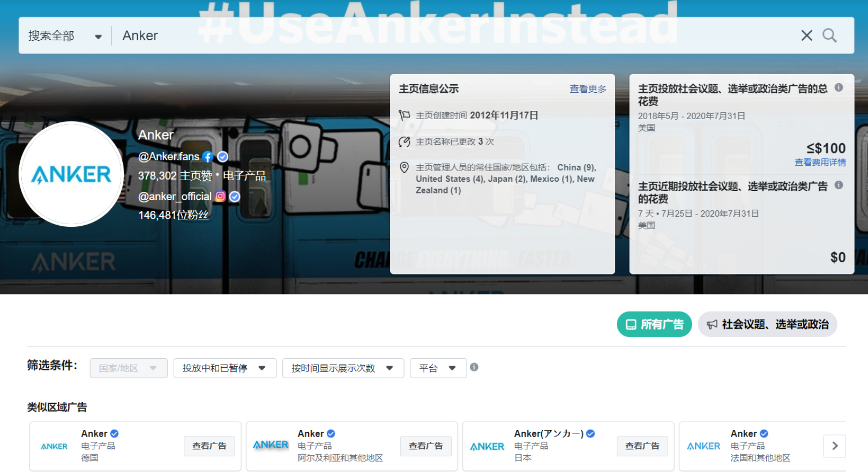Viewport: 868px width, 473px height.
Task: Click 查看广告 for the Anker 阿尔及利亚 page
Action: click(x=426, y=446)
